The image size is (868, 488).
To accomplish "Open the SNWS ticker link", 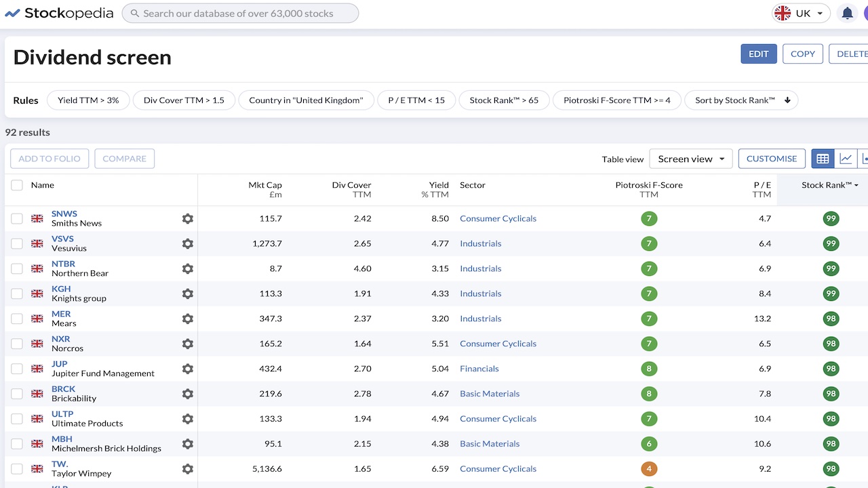I will tap(64, 213).
